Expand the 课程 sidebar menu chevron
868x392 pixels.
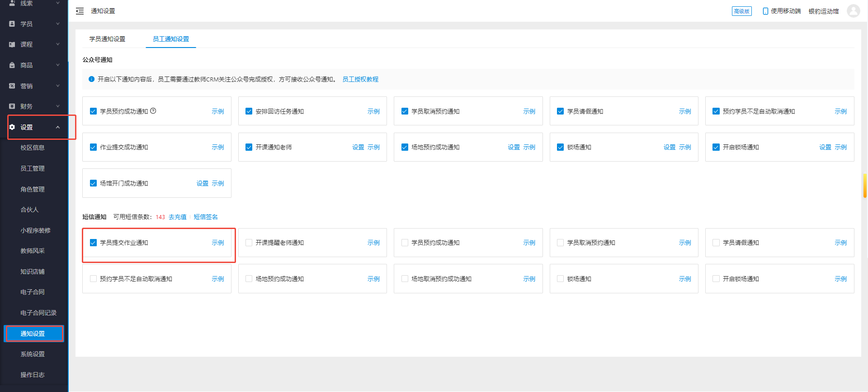58,44
